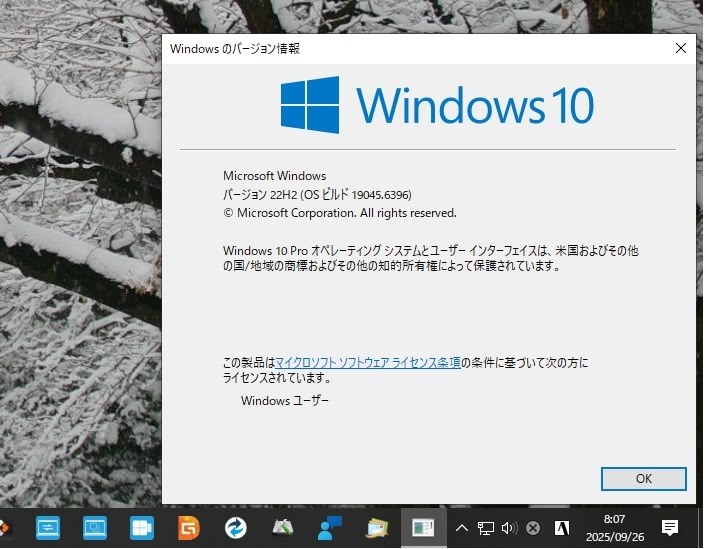Click the 'Microsoft Windows' text line
Viewport: 706px width, 549px height.
(x=275, y=176)
